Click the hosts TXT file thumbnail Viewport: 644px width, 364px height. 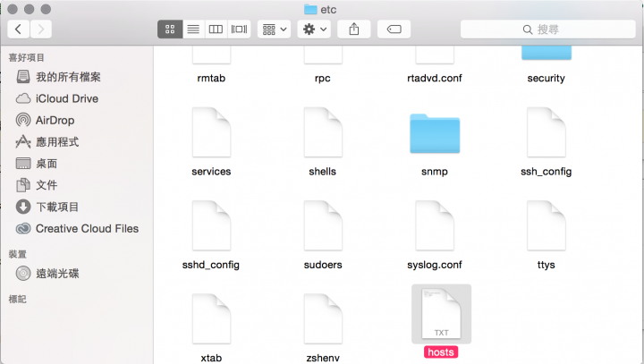pyautogui.click(x=442, y=314)
